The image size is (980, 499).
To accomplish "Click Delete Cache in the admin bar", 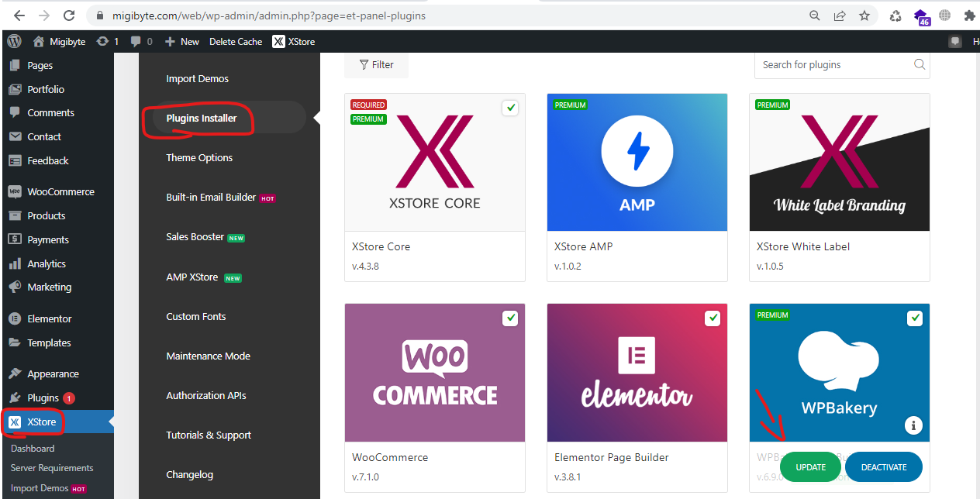I will tap(236, 41).
